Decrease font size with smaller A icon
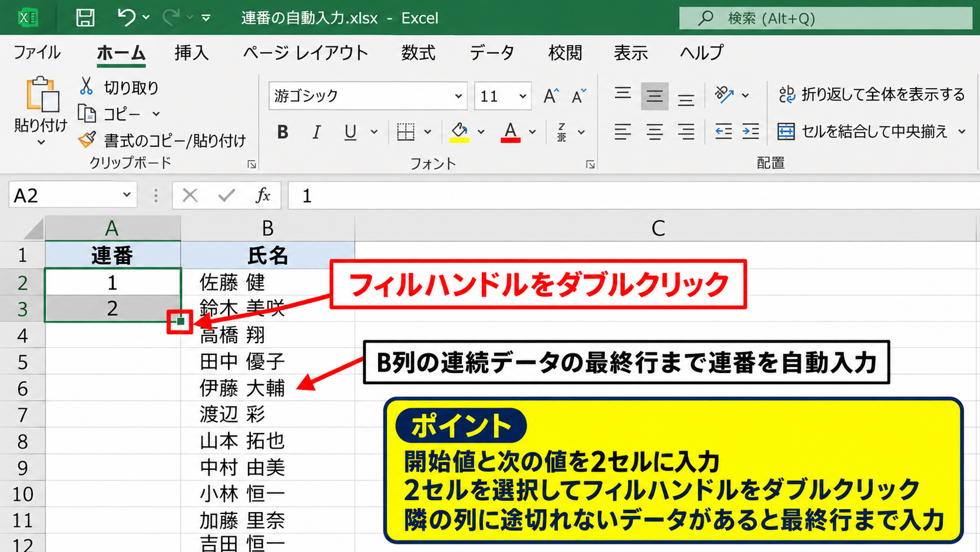Viewport: 980px width, 552px height. pyautogui.click(x=579, y=96)
